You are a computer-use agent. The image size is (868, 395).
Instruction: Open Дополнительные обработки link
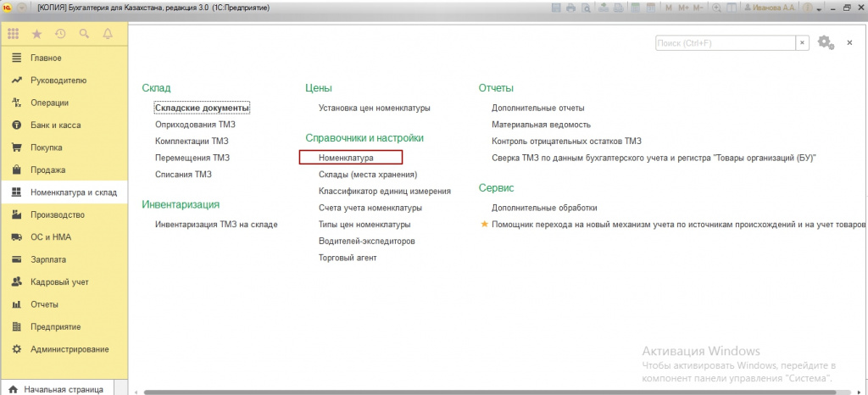point(544,208)
